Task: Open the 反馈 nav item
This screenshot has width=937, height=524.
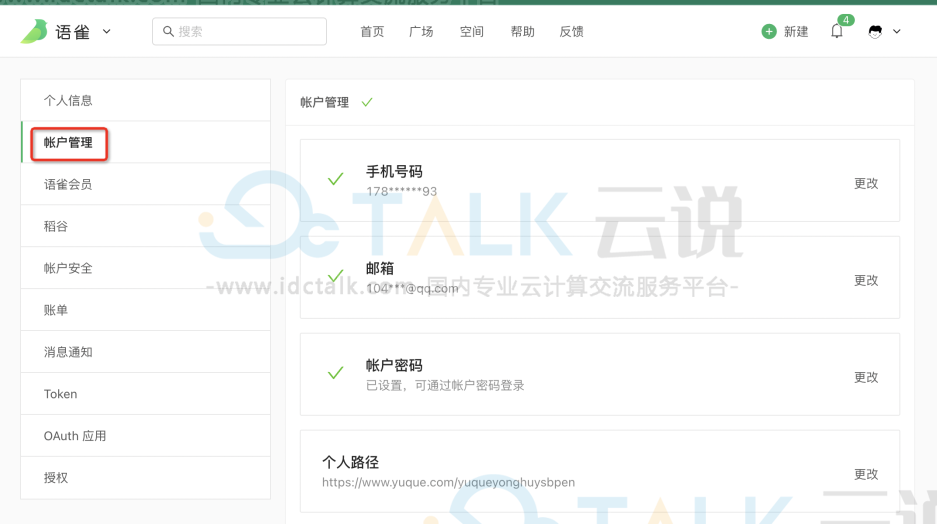Action: 571,32
